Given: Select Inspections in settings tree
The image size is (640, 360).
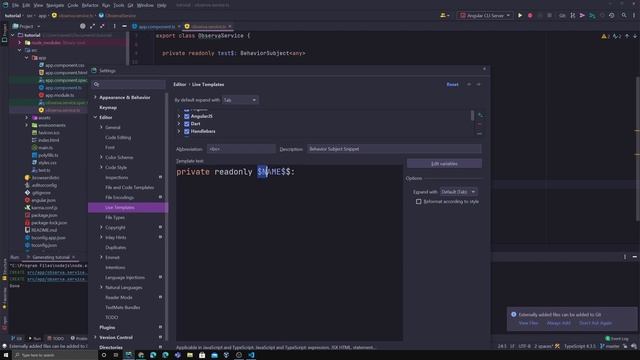Looking at the screenshot, I should (x=117, y=178).
